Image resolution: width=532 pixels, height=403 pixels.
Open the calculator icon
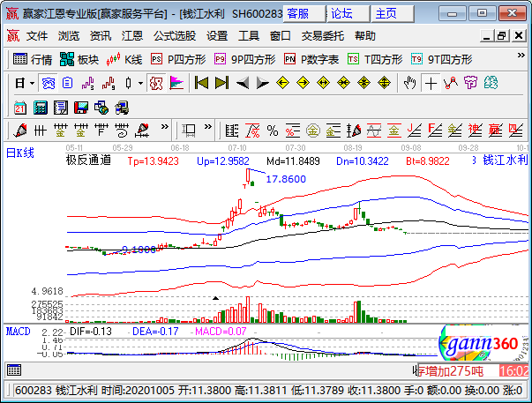click(41, 108)
